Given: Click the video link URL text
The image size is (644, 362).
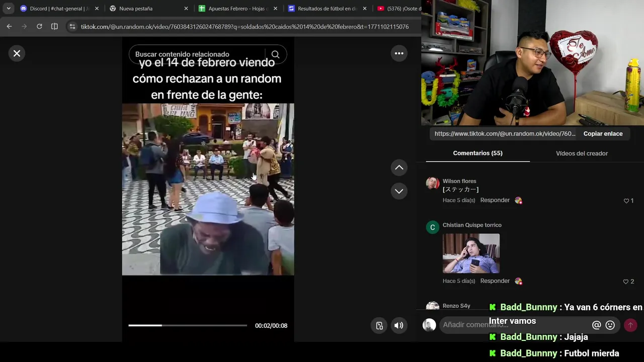Looking at the screenshot, I should 505,134.
